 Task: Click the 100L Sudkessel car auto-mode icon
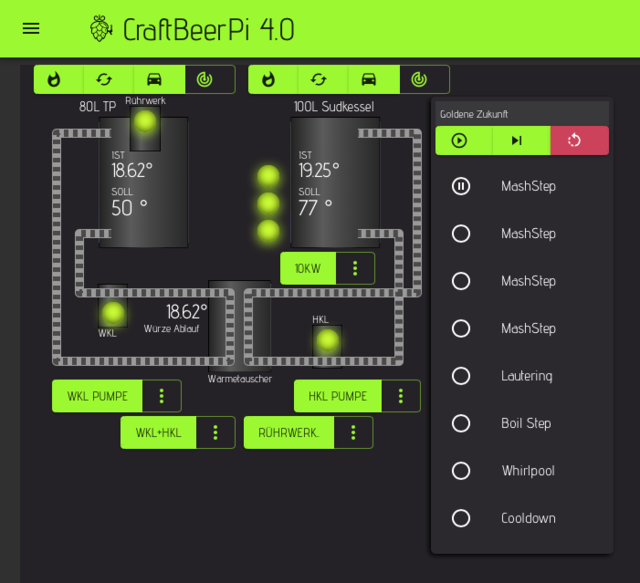[369, 79]
